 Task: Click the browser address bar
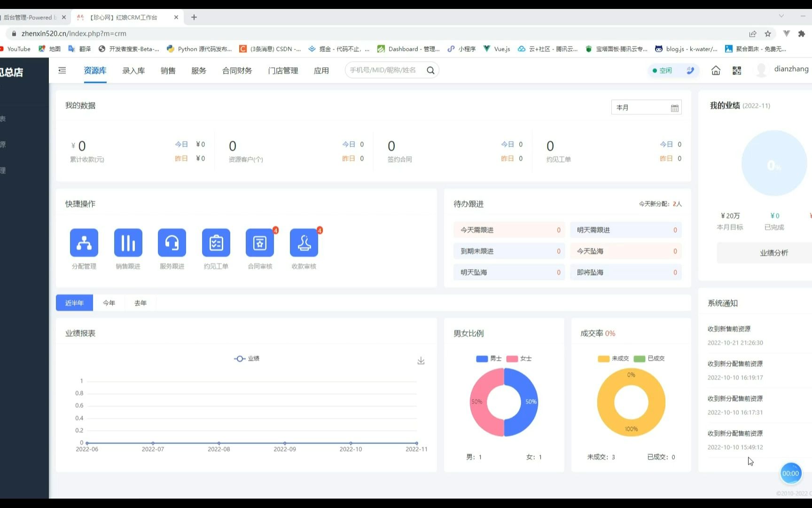click(x=376, y=33)
